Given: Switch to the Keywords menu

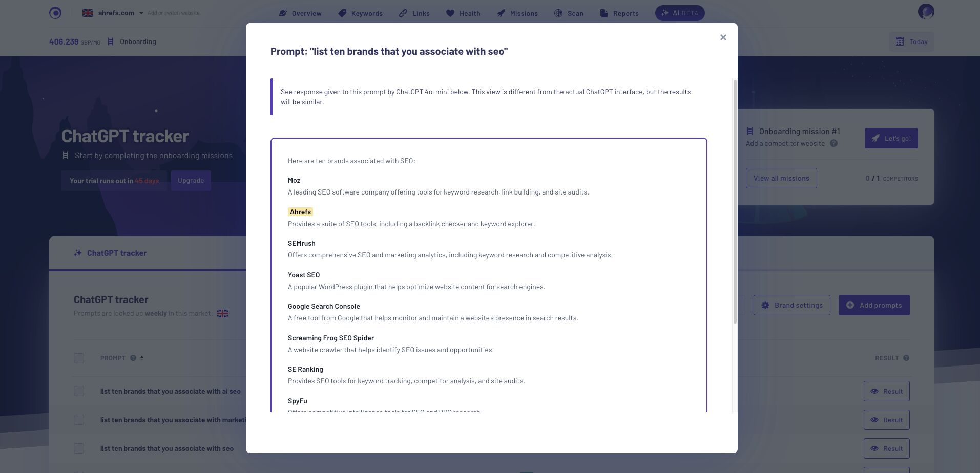Looking at the screenshot, I should coord(360,13).
